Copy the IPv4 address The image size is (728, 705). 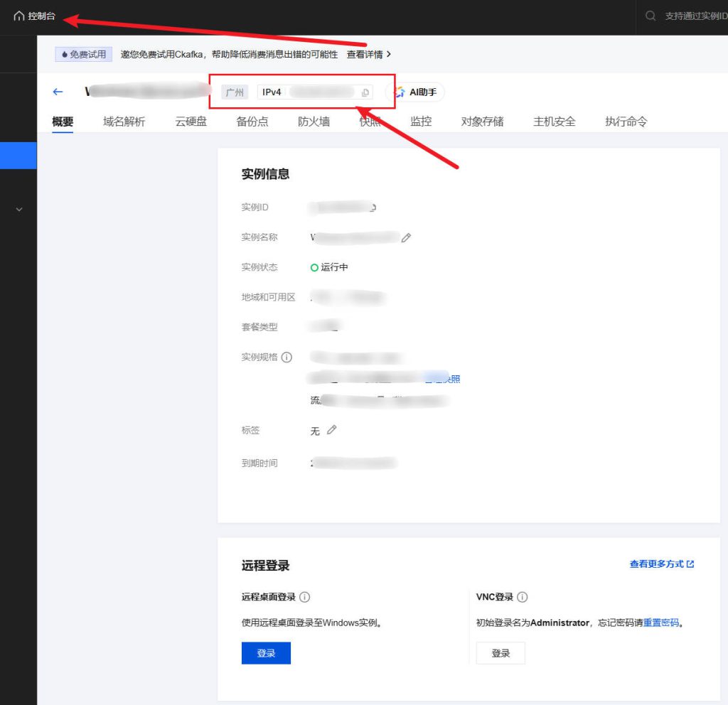pos(365,92)
